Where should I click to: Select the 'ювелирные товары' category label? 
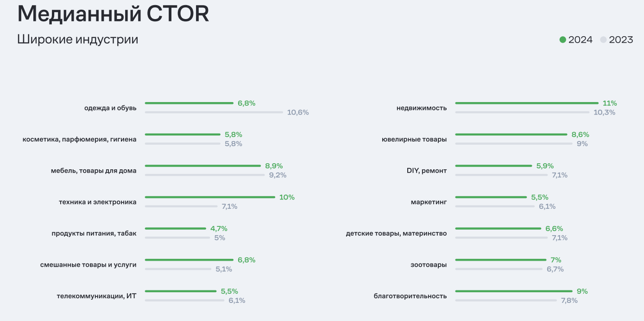(414, 139)
